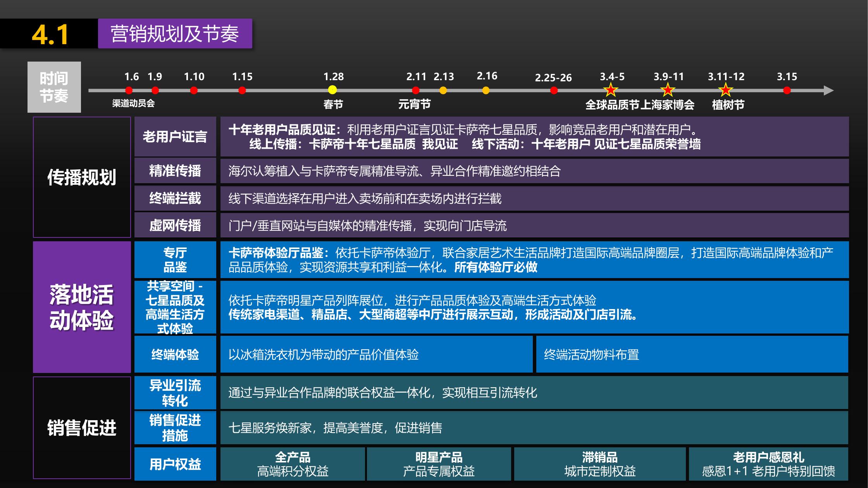Click the timeline arrowhead at the end
Image resolution: width=868 pixels, height=488 pixels.
pyautogui.click(x=828, y=91)
